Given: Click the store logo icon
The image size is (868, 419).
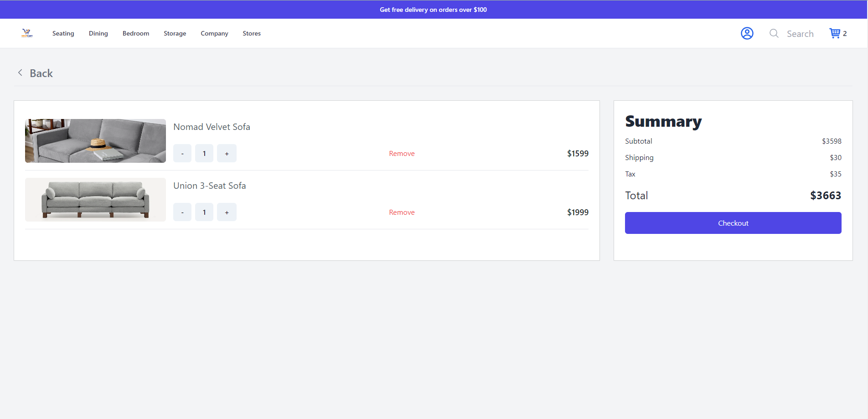Looking at the screenshot, I should tap(27, 33).
